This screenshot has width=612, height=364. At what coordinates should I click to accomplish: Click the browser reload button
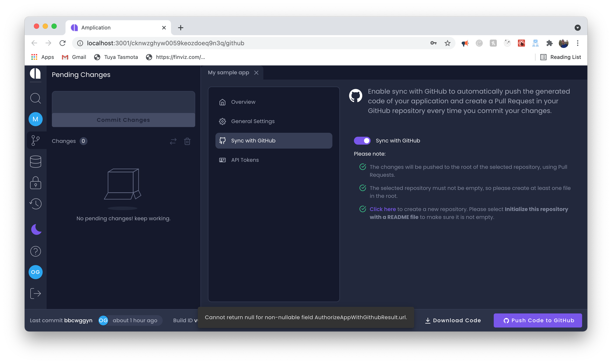63,43
